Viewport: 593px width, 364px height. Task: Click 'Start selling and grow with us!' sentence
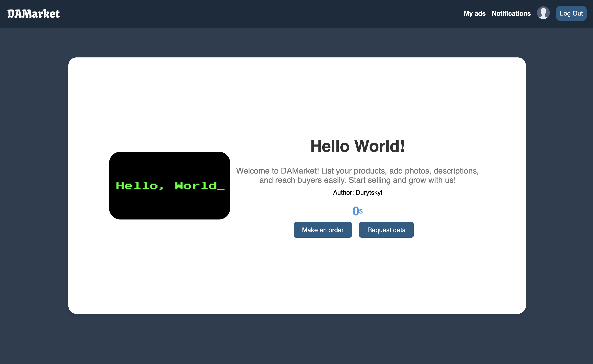click(x=402, y=180)
